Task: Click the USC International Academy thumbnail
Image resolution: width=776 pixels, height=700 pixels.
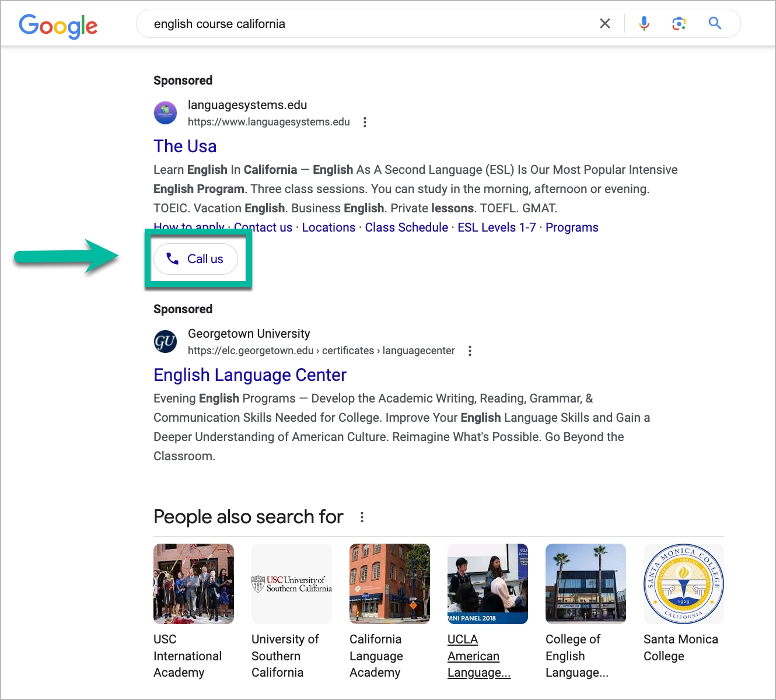Action: click(193, 583)
